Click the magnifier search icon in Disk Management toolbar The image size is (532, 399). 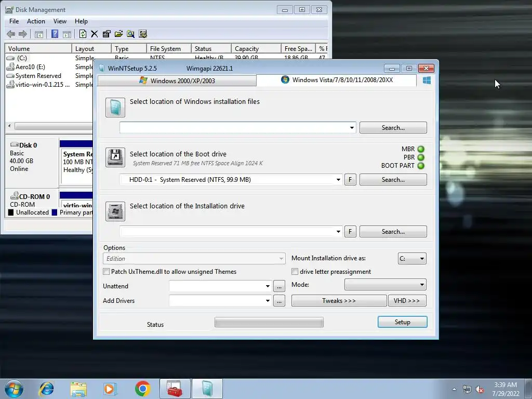130,34
